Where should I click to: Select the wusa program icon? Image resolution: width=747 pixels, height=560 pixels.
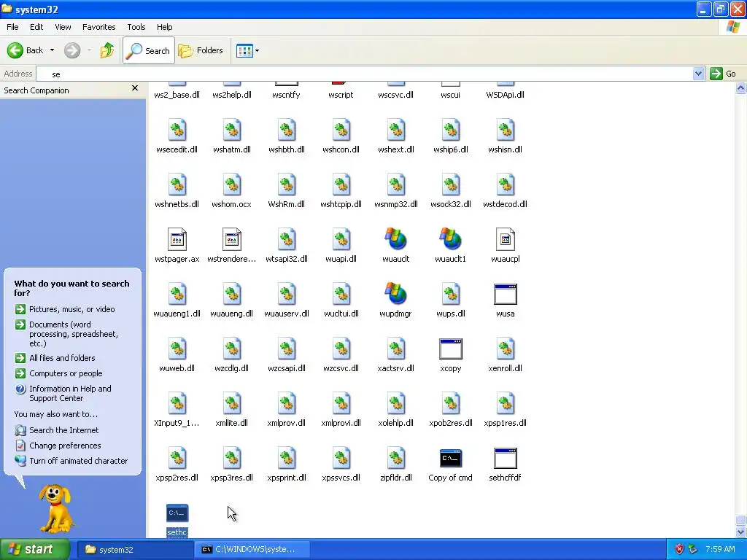click(x=505, y=294)
